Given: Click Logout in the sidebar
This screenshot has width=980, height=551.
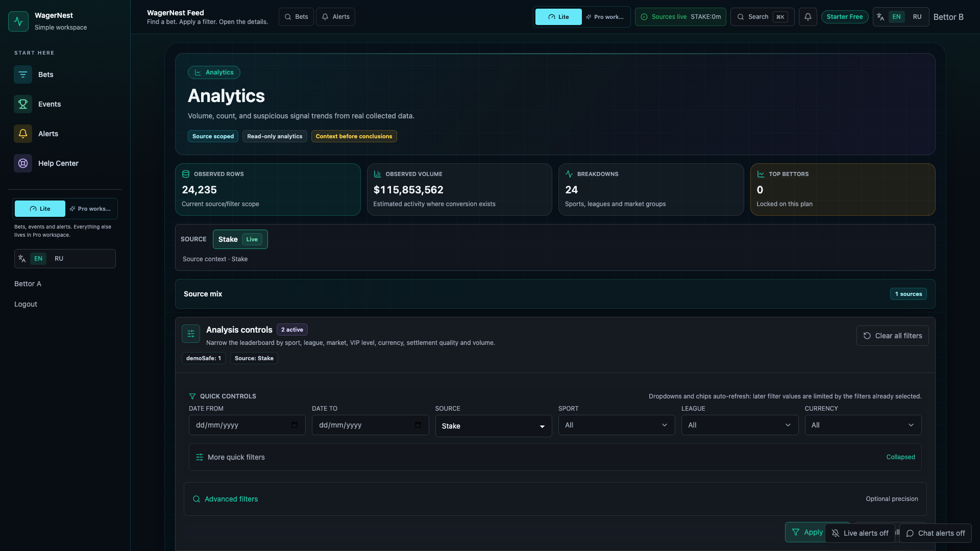Looking at the screenshot, I should click(26, 304).
